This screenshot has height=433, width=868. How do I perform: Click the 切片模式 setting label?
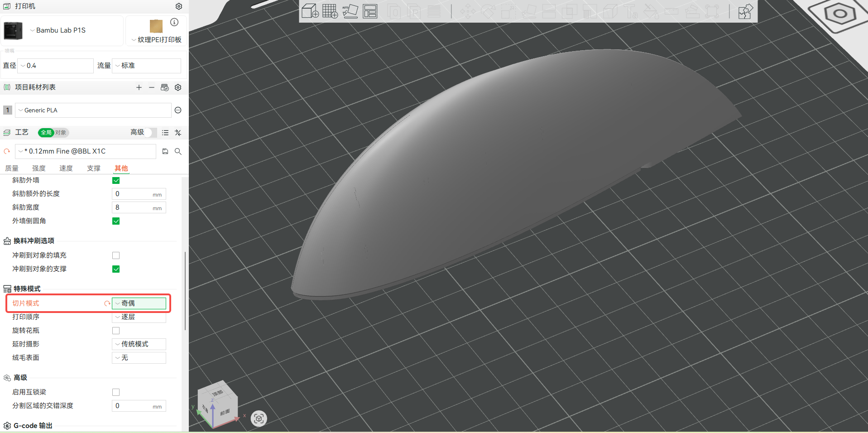point(26,303)
